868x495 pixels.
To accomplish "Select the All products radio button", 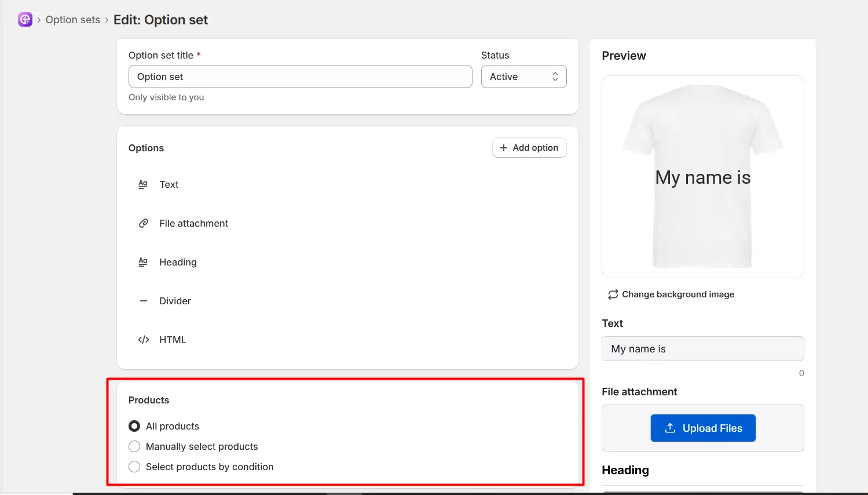I will (134, 426).
